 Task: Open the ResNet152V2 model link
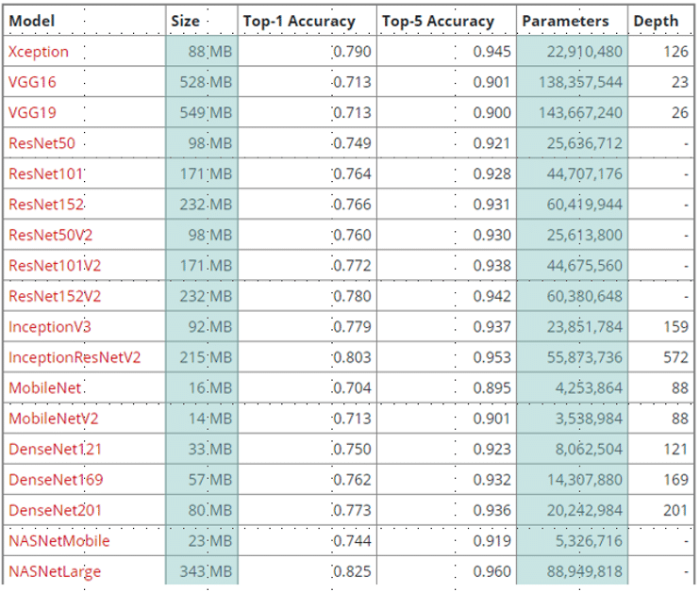(55, 296)
